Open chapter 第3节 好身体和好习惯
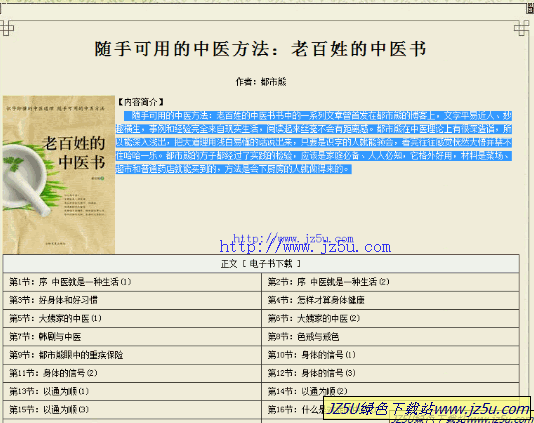Viewport: 534px width, 423px height. [x=53, y=300]
